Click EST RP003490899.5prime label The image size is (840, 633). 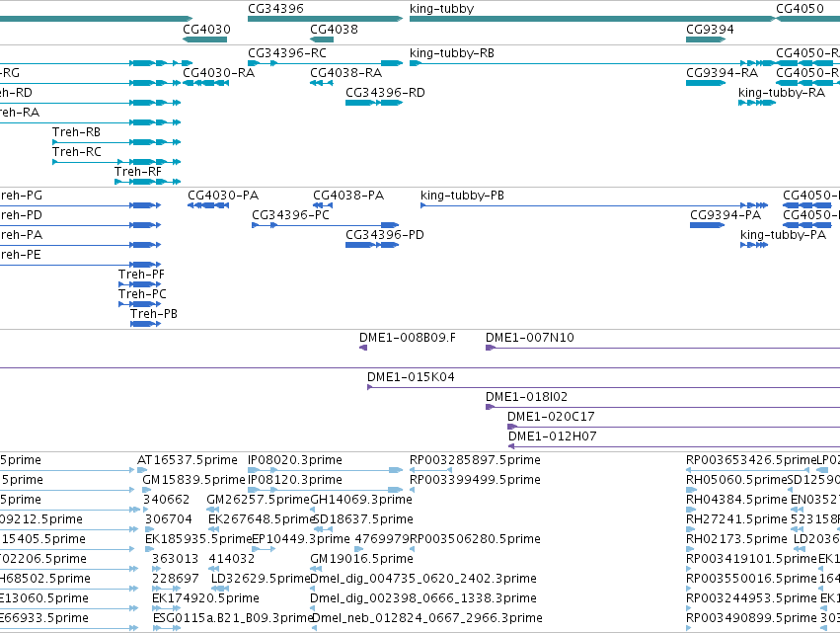point(751,619)
